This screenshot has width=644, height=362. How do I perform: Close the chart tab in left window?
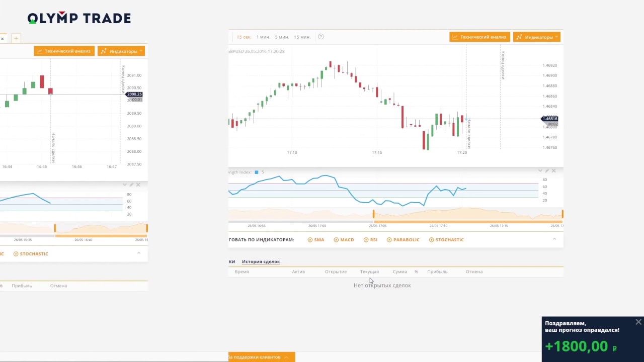pos(2,39)
